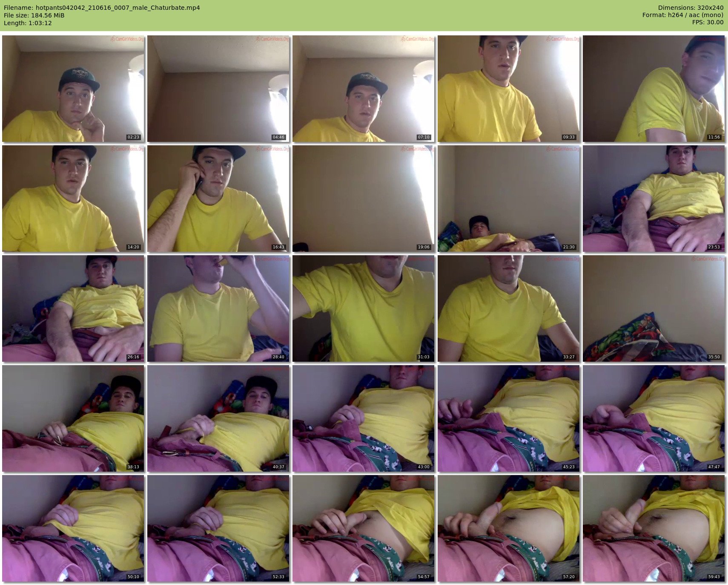
Task: Open the thumbnail marked 21:30
Action: pos(508,199)
